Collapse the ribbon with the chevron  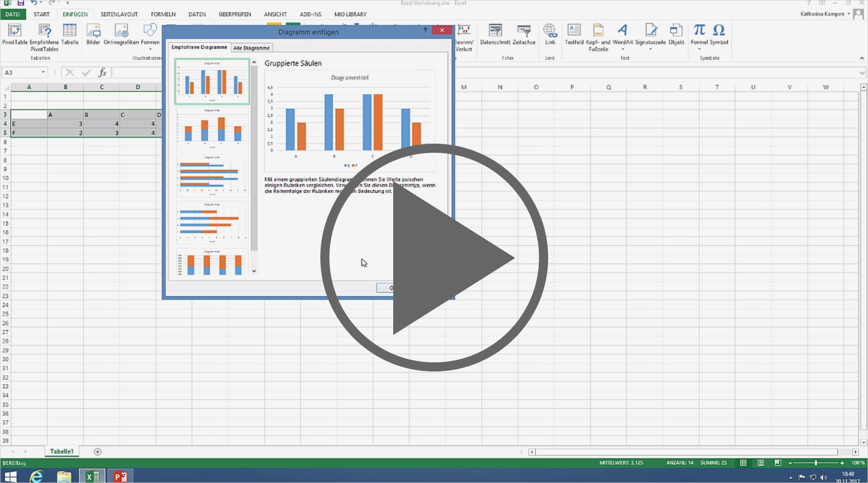[861, 58]
